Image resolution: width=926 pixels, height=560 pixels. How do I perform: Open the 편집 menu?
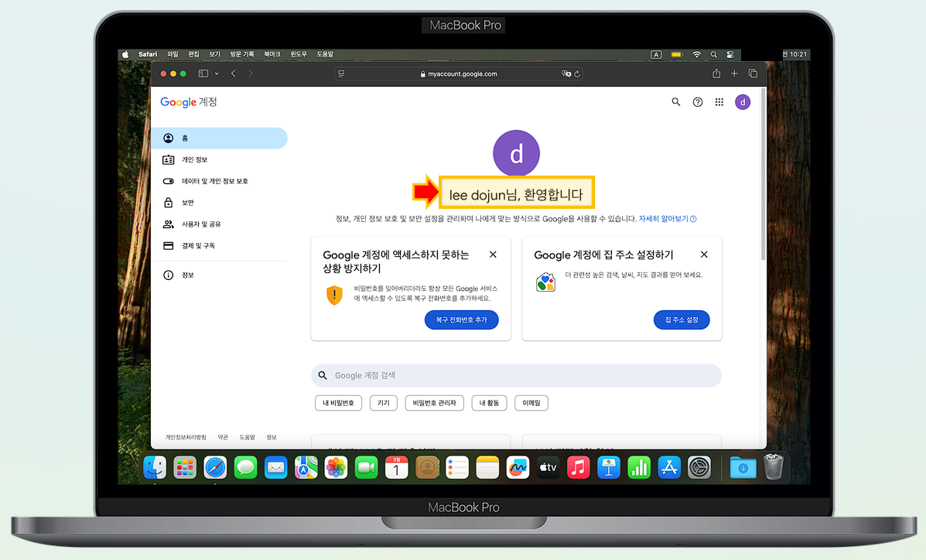tap(193, 54)
